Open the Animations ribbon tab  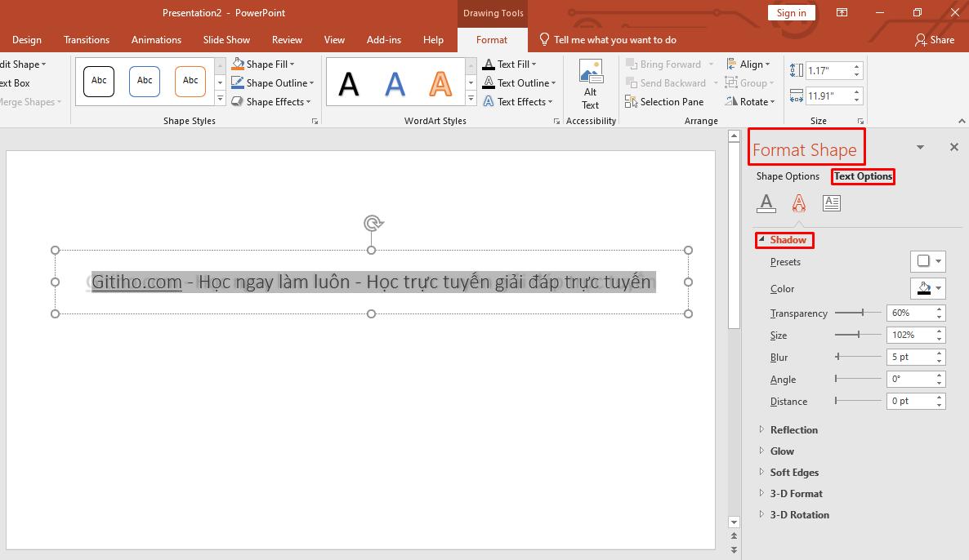156,39
